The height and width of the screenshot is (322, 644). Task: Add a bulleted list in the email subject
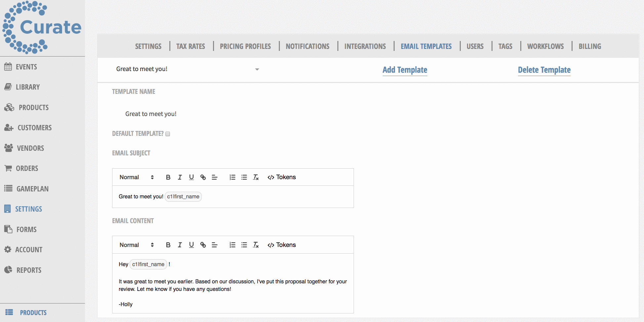(x=244, y=177)
